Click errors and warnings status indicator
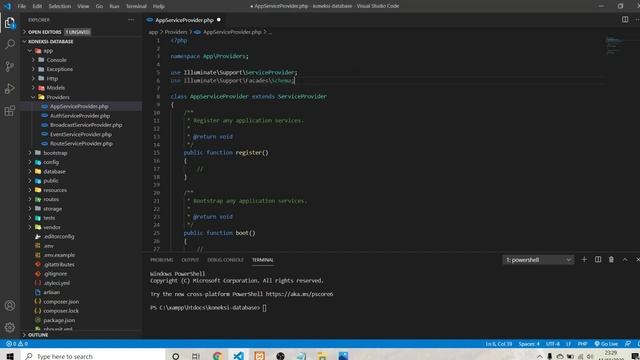Image resolution: width=640 pixels, height=360 pixels. point(17,344)
